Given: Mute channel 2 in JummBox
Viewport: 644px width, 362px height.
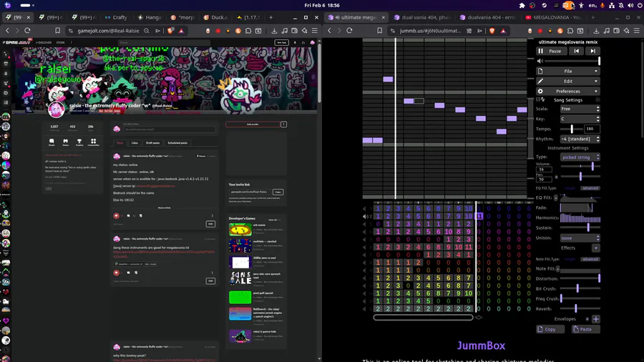Looking at the screenshot, I should click(x=365, y=216).
